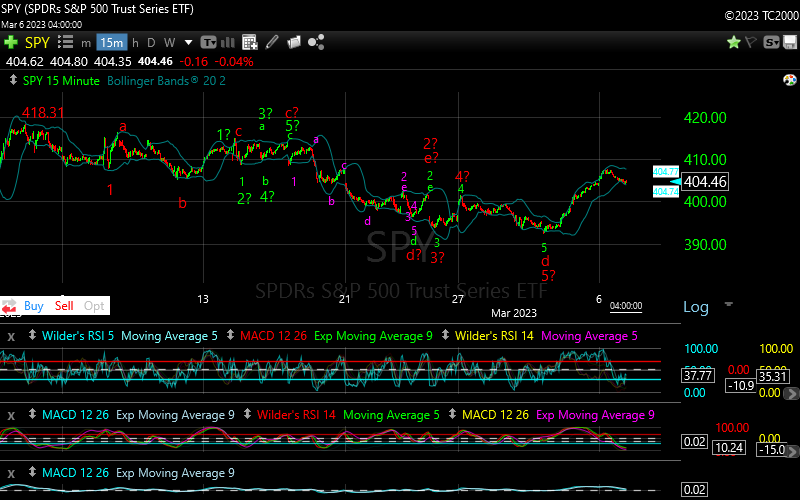Open the Log scale selector
800x500 pixels.
tap(696, 307)
